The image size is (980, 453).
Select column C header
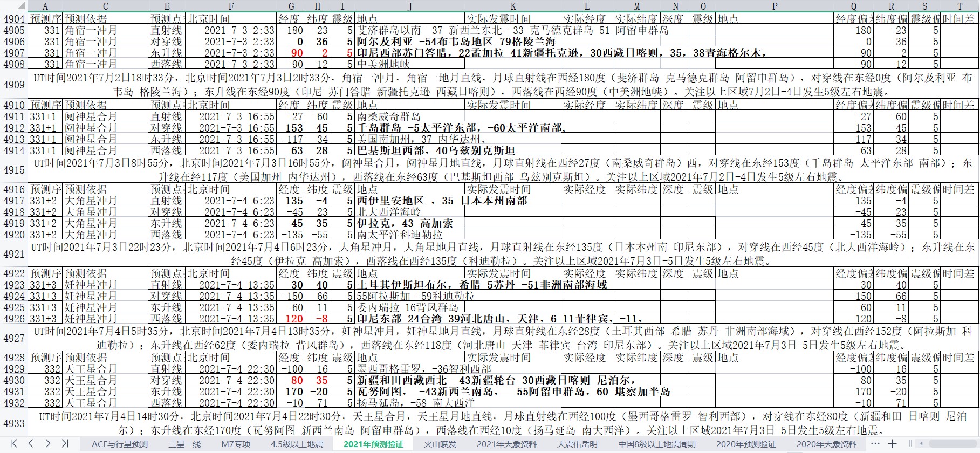(105, 6)
